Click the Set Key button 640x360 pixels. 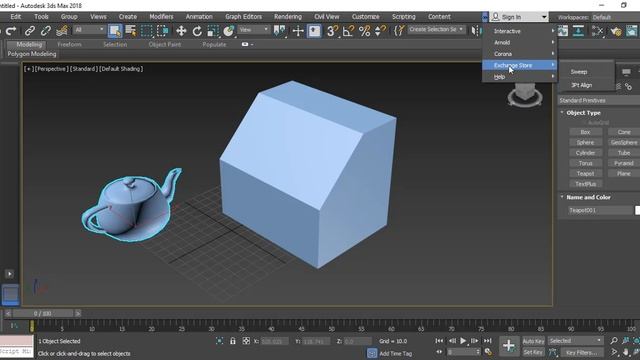(x=533, y=352)
